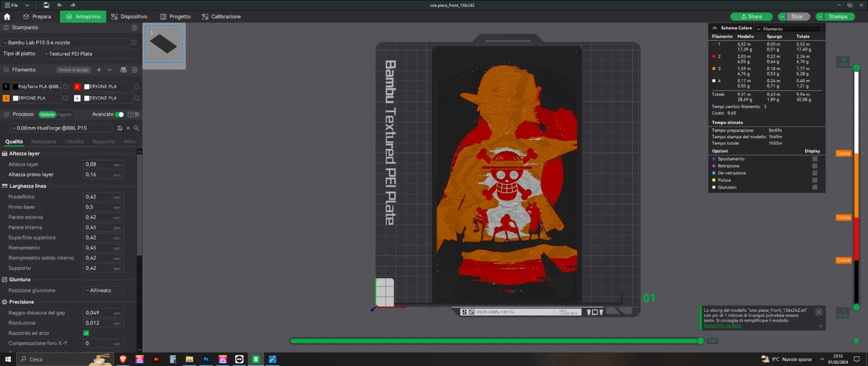868x366 pixels.
Task: Enable Pulizia display checkbox
Action: pyautogui.click(x=815, y=180)
